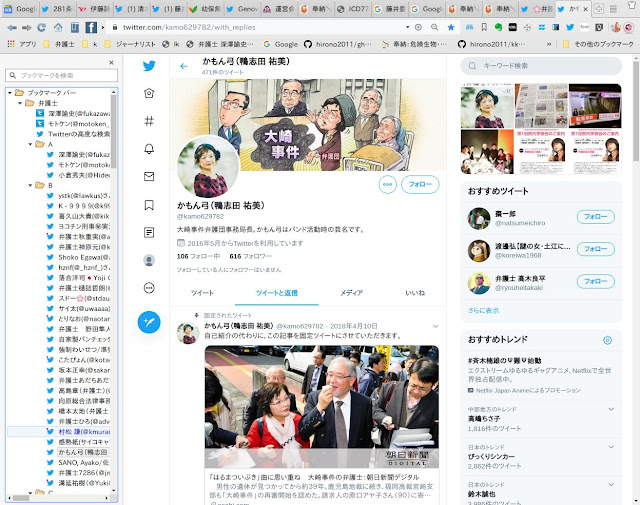Click the blue compose tweet button
The height and width of the screenshot is (505, 640).
149,322
